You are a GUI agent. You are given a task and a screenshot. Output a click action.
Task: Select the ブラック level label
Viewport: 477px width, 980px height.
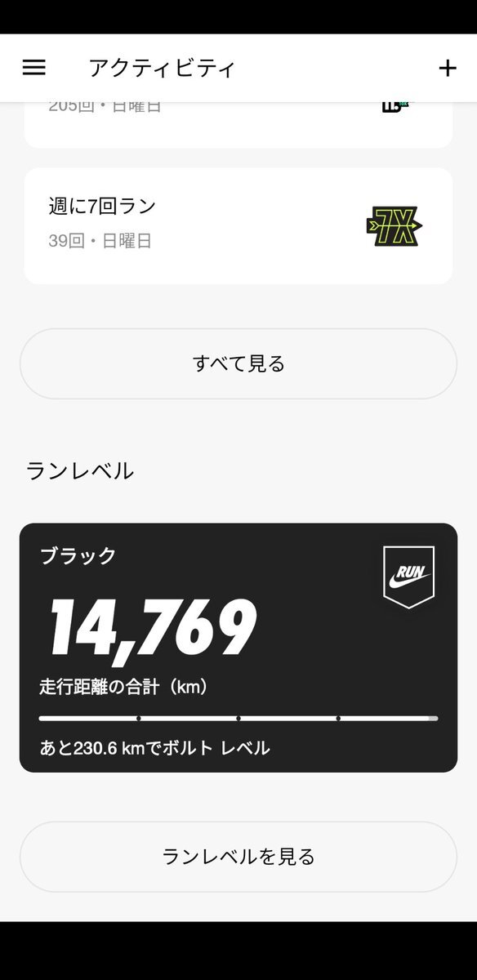(x=78, y=556)
